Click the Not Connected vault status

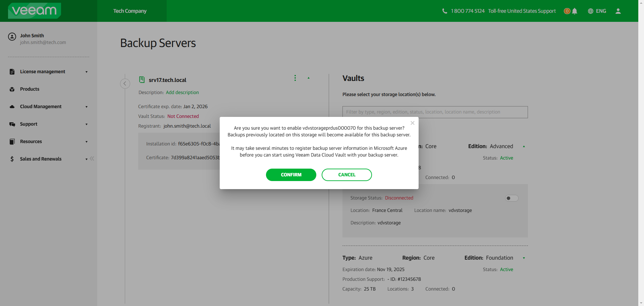pyautogui.click(x=183, y=116)
